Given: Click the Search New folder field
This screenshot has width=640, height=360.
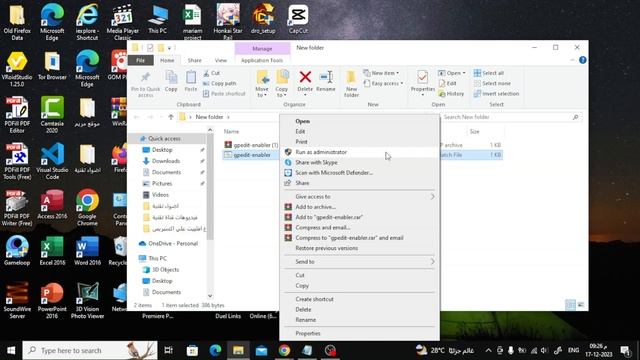Looking at the screenshot, I should 510,117.
